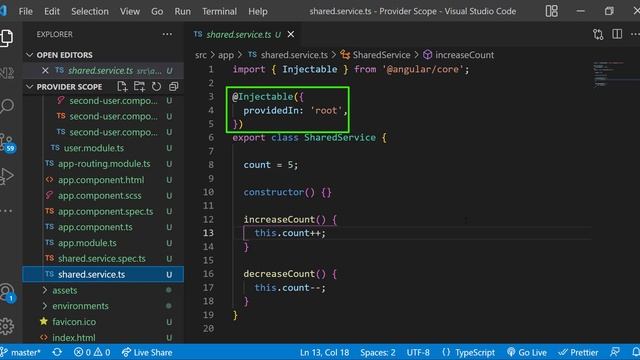640x360 pixels.
Task: Open shared.service.spec.ts file
Action: click(102, 258)
